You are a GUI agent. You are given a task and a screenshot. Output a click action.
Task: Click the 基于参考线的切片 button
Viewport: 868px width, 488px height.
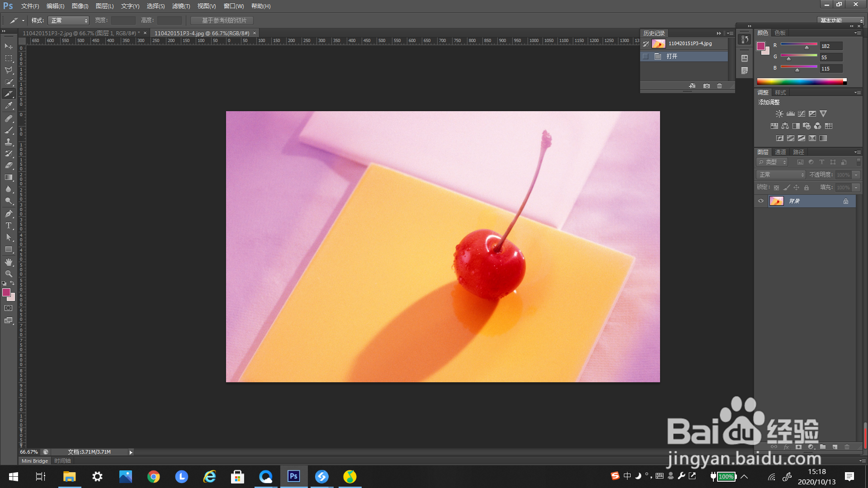(x=222, y=21)
